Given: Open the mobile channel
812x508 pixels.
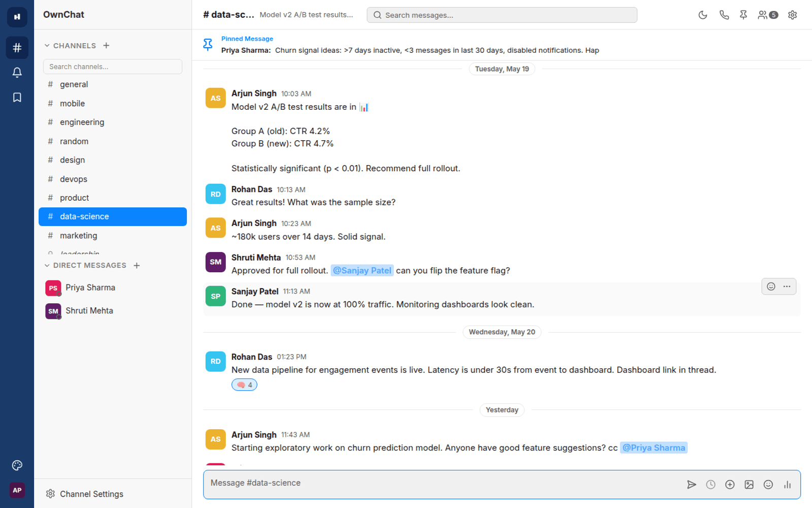Looking at the screenshot, I should point(113,104).
